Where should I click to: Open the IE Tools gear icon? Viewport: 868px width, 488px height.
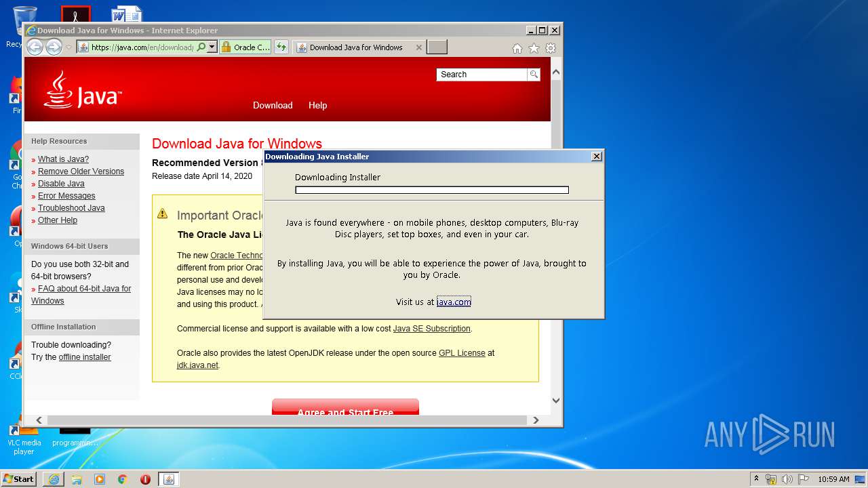click(x=551, y=48)
